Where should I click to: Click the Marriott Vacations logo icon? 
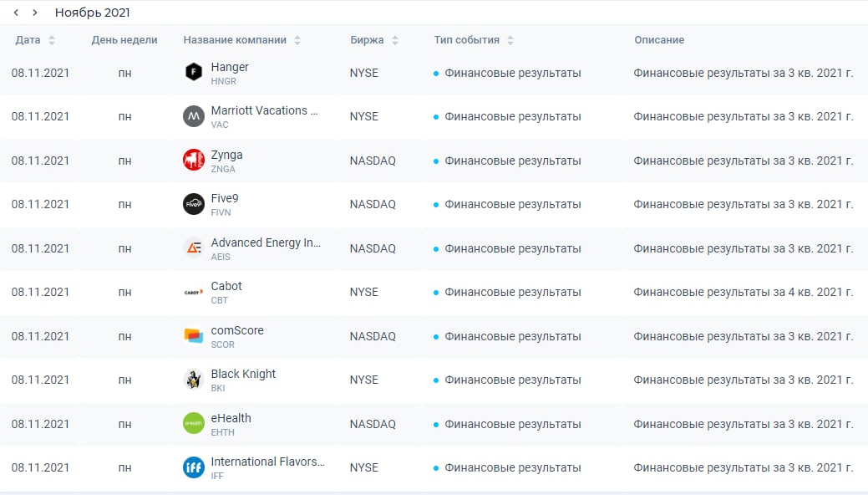coord(194,116)
